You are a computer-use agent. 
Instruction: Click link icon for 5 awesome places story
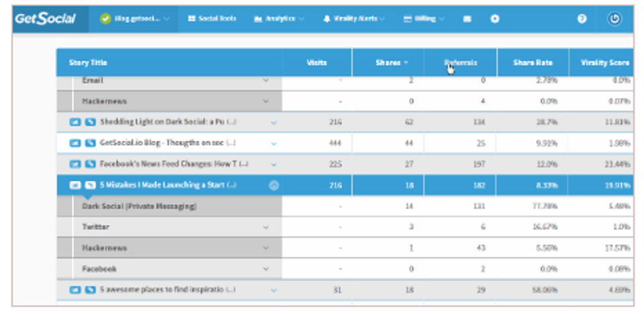click(90, 290)
